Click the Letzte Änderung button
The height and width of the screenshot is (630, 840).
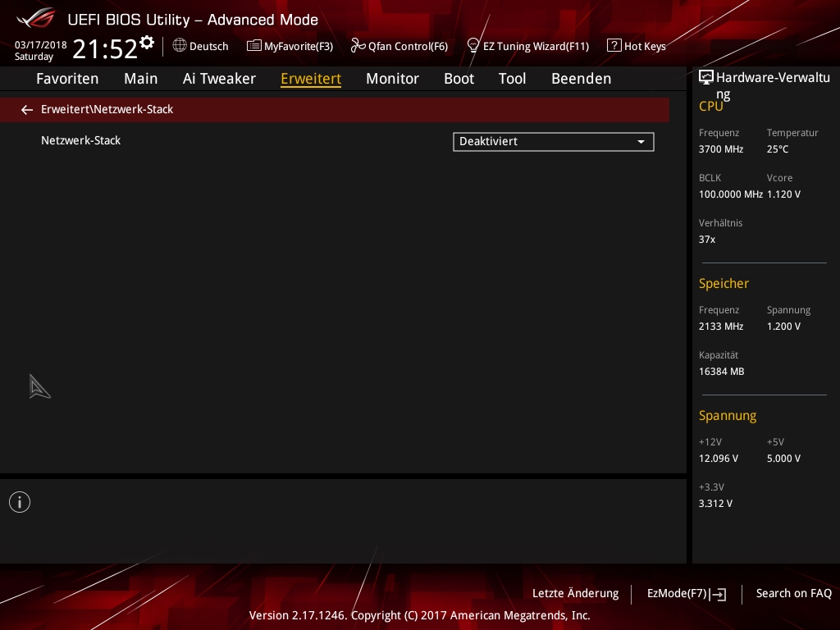[x=575, y=594]
